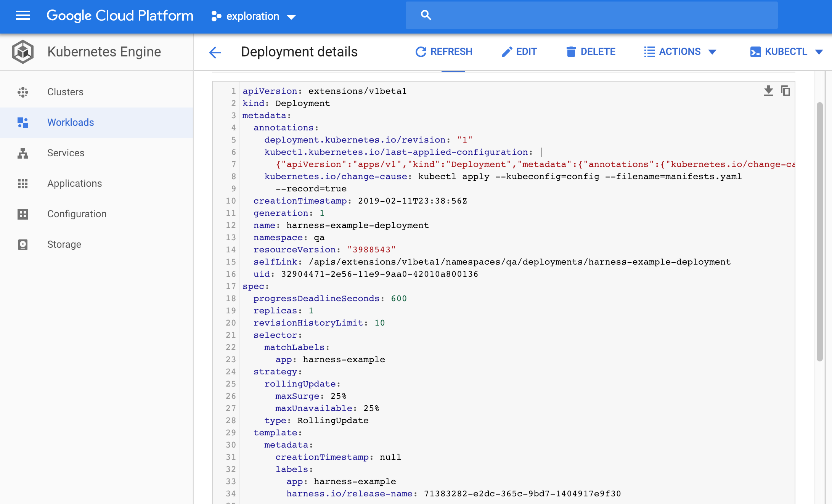Click the --record=true line

tap(311, 189)
